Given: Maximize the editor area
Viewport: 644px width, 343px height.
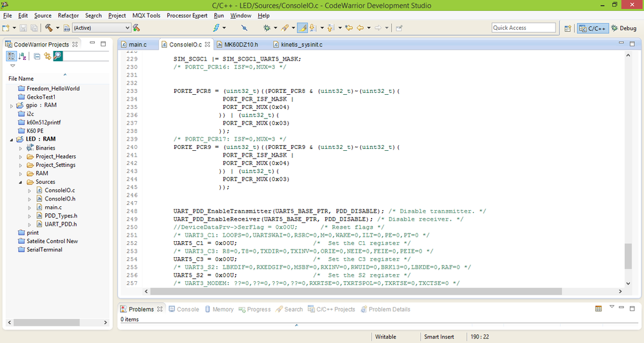Looking at the screenshot, I should pyautogui.click(x=632, y=43).
